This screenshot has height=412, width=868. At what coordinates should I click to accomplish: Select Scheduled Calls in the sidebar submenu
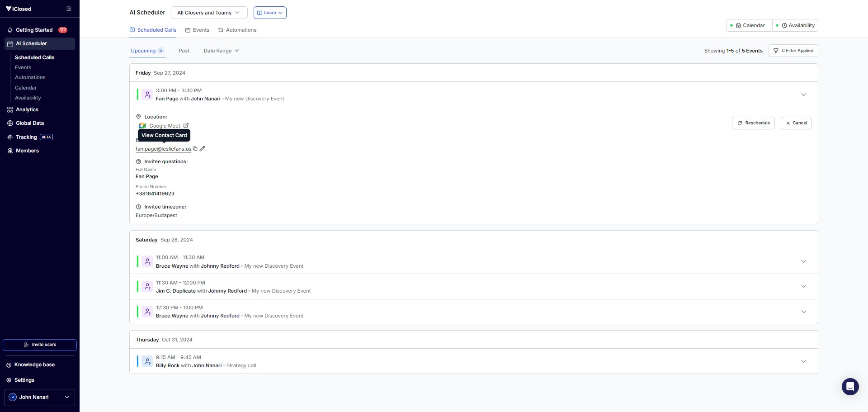tap(34, 57)
